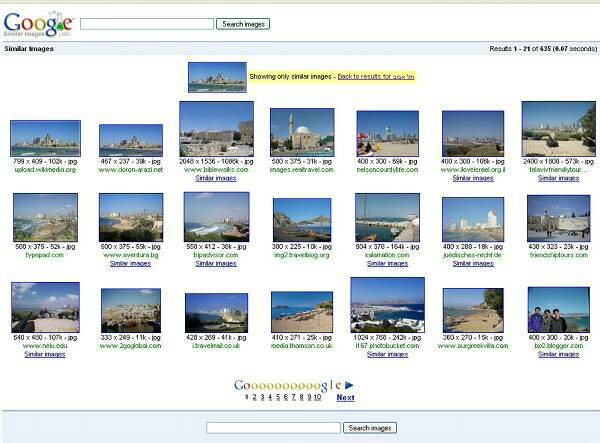Click the images.realtravel.com source text
600x443 pixels.
click(302, 169)
